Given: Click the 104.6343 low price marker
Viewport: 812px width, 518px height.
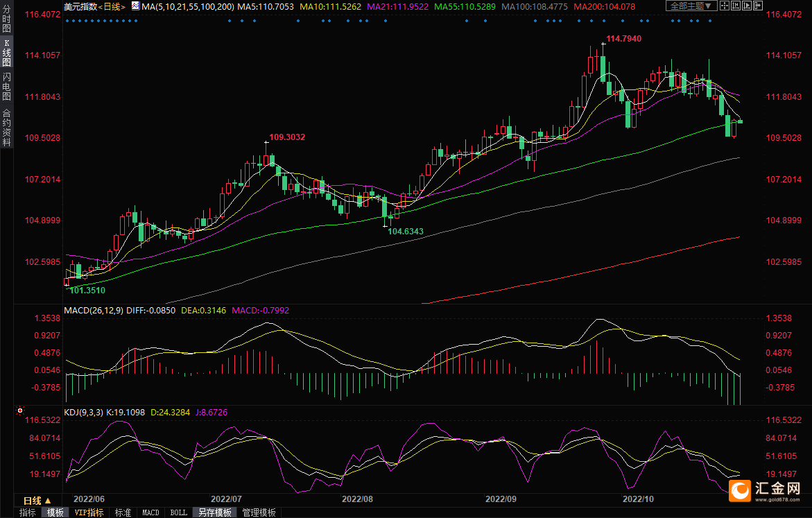Looking at the screenshot, I should [406, 232].
